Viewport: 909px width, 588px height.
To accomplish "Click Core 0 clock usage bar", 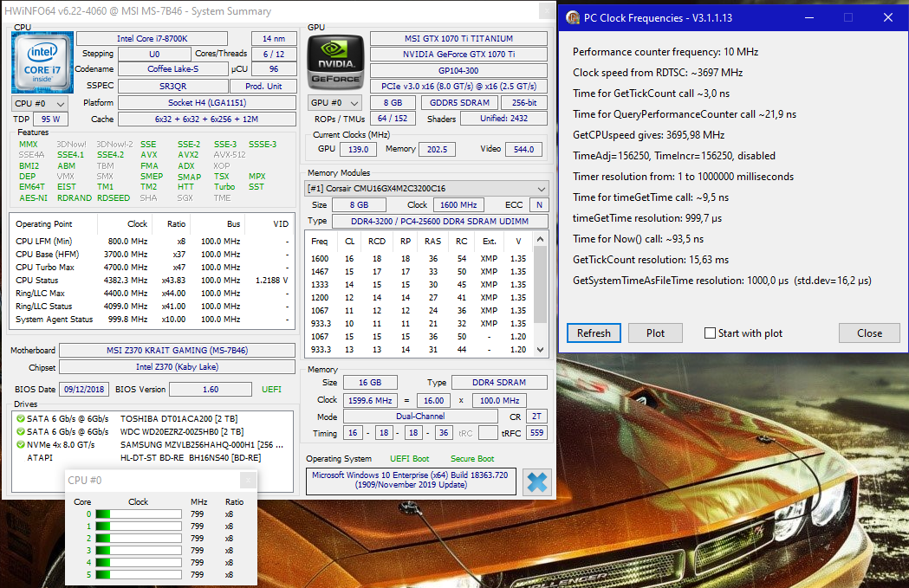I will (138, 514).
